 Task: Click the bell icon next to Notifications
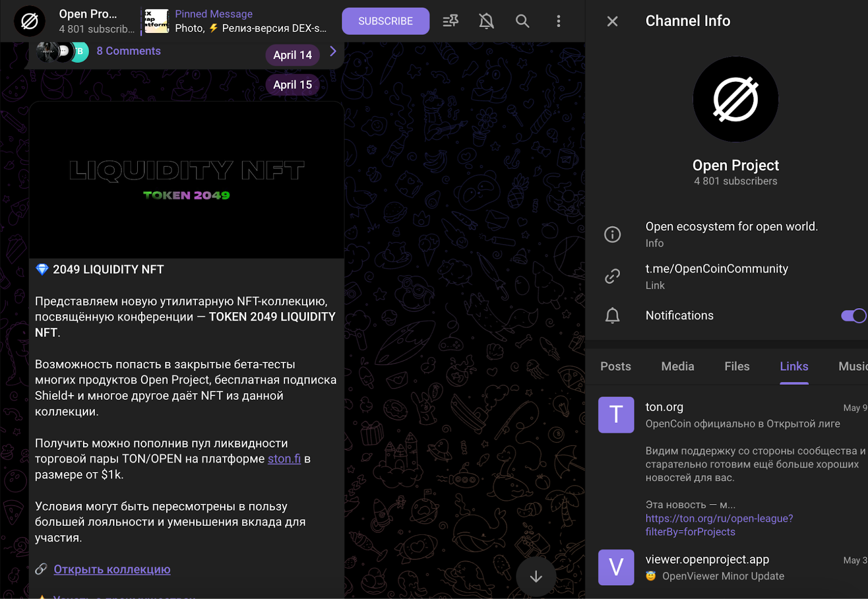(x=612, y=315)
